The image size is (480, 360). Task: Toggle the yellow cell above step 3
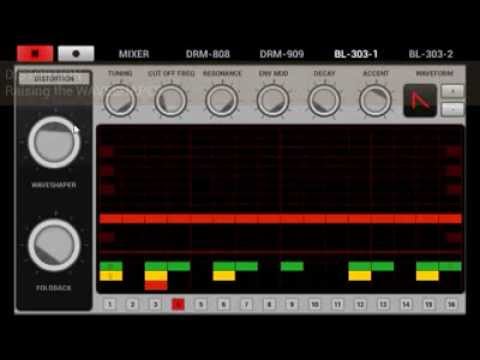coord(156,276)
